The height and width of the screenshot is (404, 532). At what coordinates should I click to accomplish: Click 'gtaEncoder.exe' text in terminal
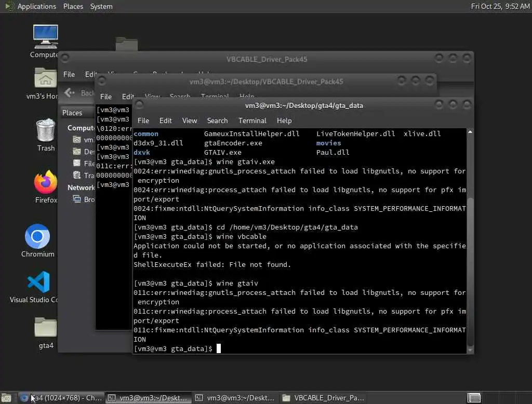point(233,143)
